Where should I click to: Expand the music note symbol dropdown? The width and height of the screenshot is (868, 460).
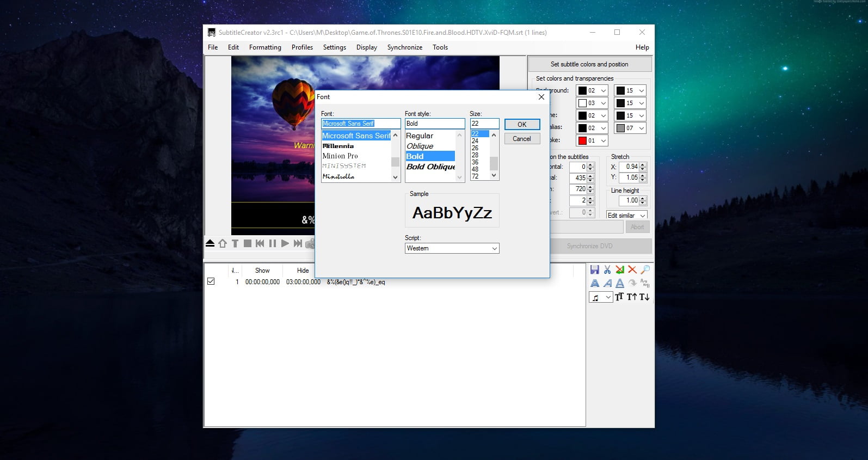[608, 298]
